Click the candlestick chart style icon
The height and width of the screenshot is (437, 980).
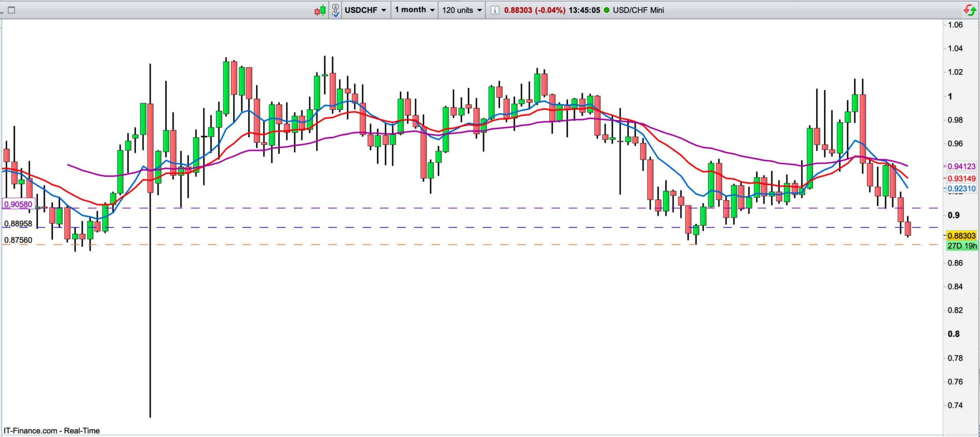[320, 10]
